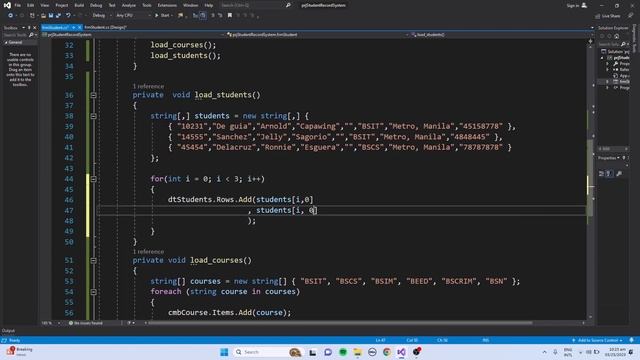Screen dimensions: 640x360
Task: Click the bookmark toolbar icon
Action: pyautogui.click(x=230, y=16)
